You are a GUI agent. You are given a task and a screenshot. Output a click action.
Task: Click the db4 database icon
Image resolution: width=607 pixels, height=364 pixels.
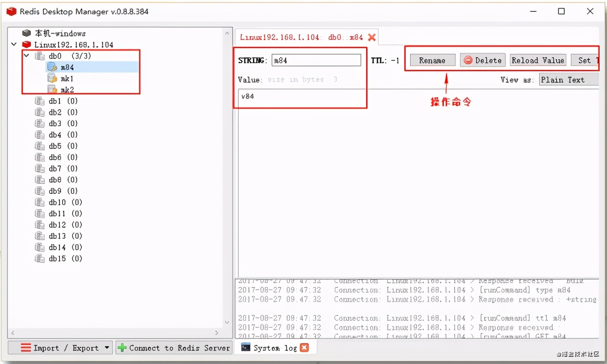point(40,135)
